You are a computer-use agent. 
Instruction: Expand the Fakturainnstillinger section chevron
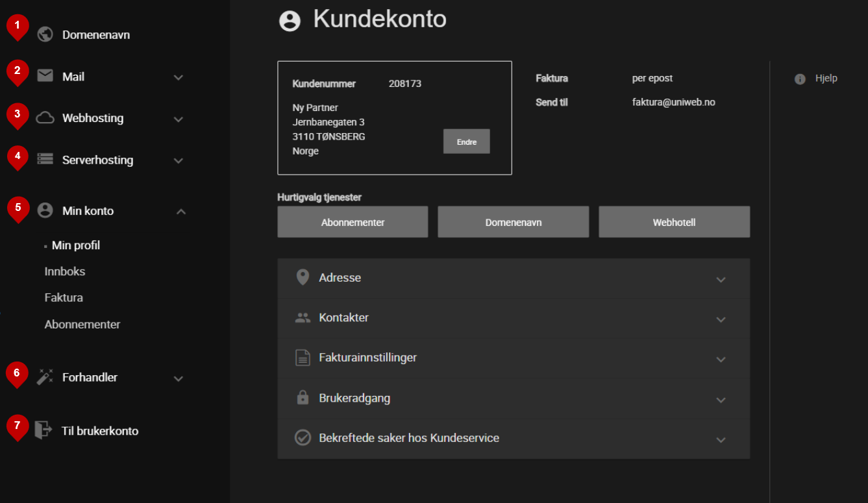click(x=721, y=360)
